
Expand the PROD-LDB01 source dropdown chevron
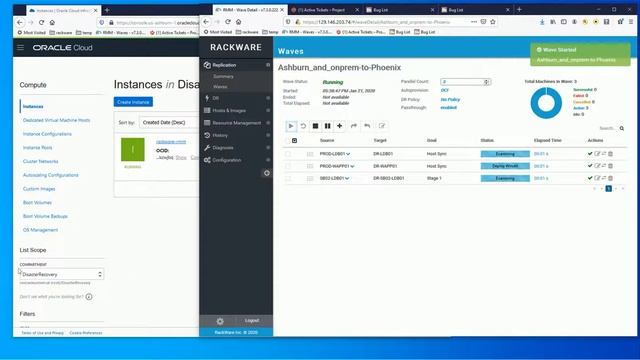click(x=348, y=154)
